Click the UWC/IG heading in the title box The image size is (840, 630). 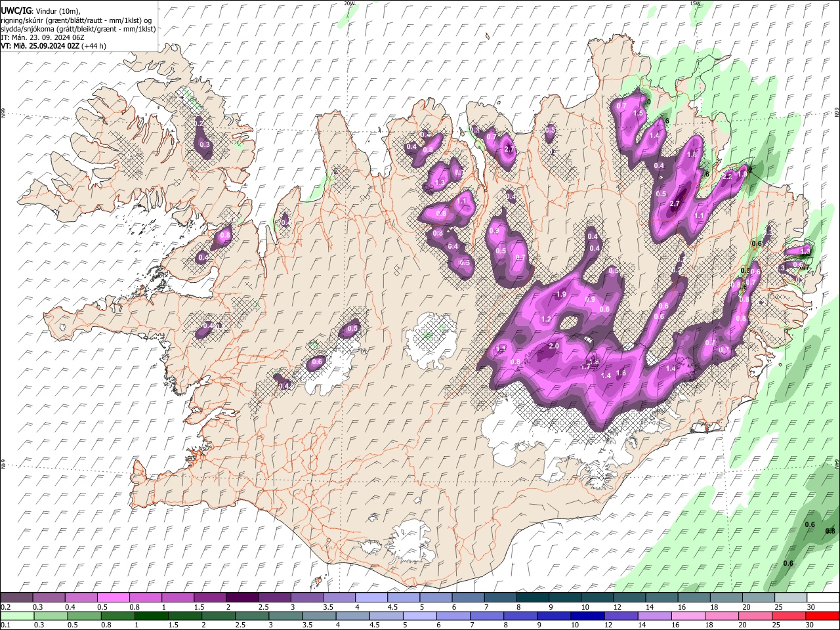15,11
